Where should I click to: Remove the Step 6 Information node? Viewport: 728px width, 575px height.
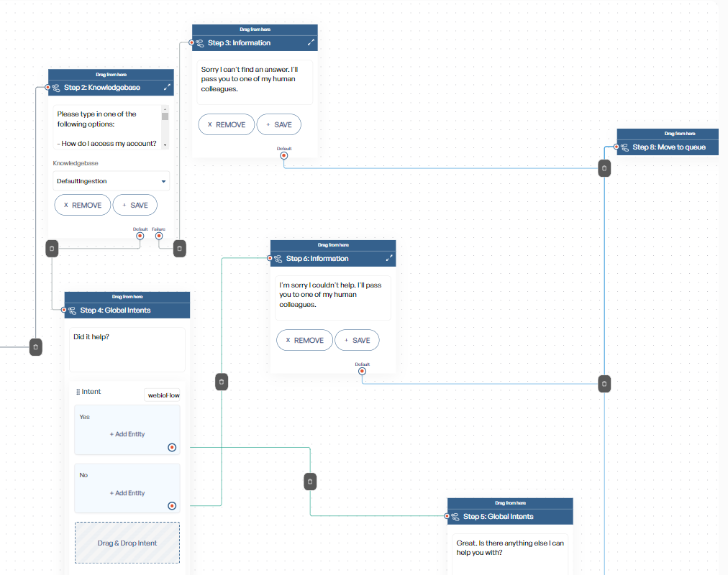[304, 341]
